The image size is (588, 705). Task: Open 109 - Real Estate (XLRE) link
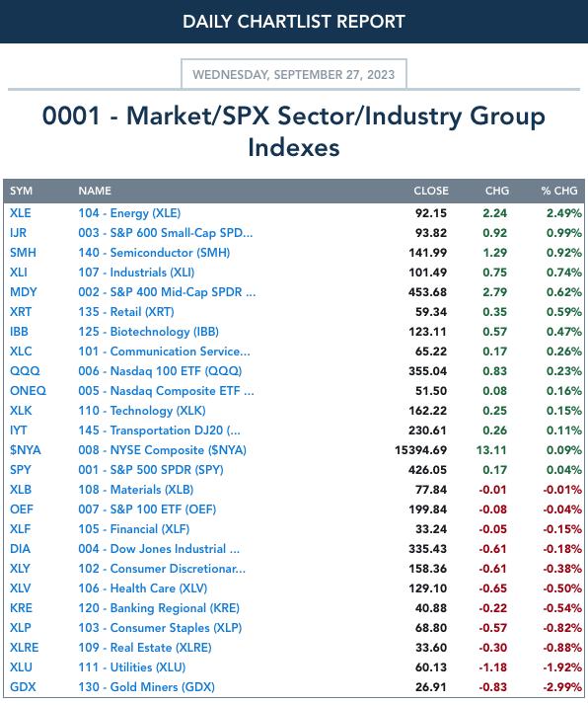[x=145, y=648]
